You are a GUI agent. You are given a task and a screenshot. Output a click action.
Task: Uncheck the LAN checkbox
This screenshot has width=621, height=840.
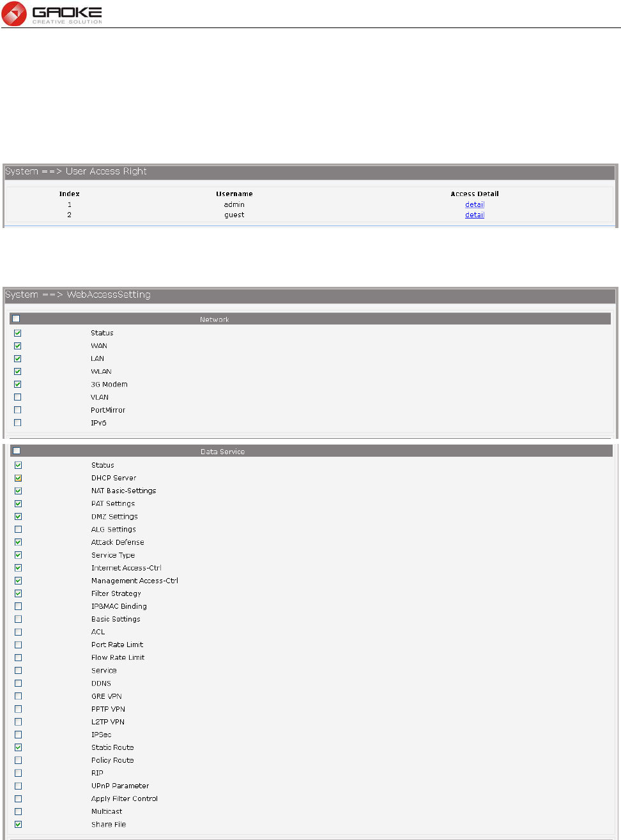click(x=18, y=358)
